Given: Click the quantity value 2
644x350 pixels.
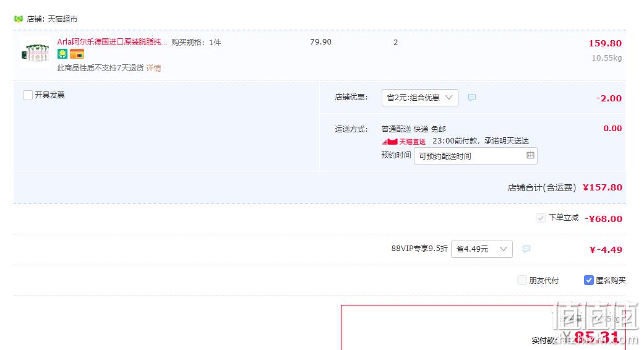Looking at the screenshot, I should point(395,42).
